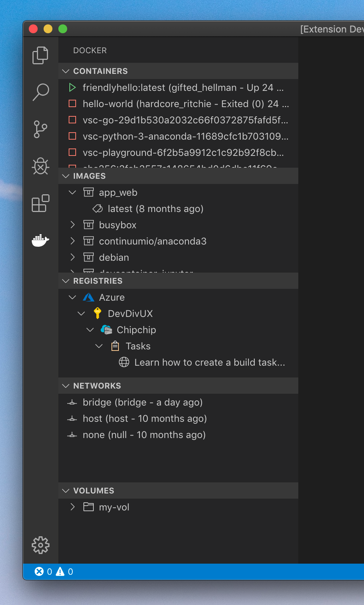Select the hello-world exited container
364x605 pixels.
(x=178, y=104)
